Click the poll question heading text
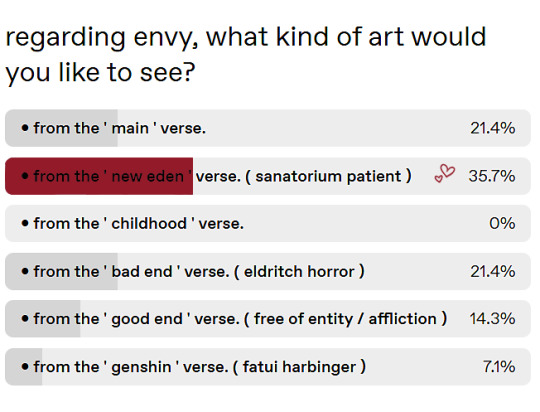The width and height of the screenshot is (540, 412). 246,54
